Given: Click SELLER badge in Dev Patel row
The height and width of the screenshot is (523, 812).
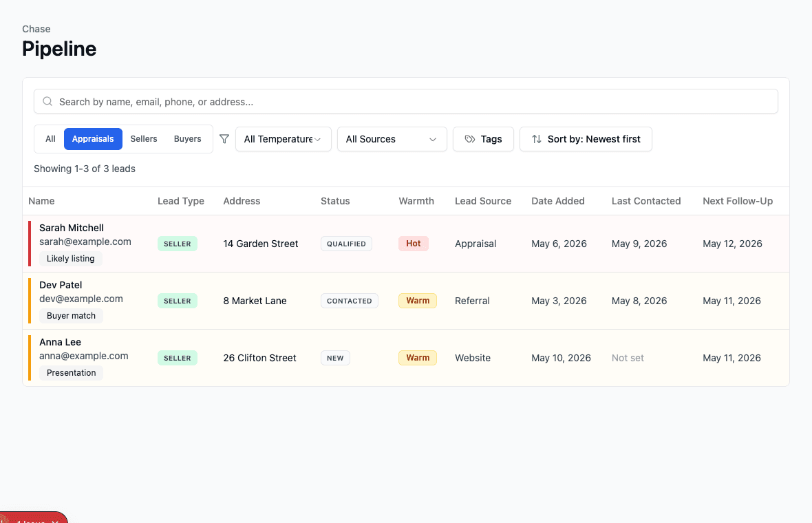Looking at the screenshot, I should point(177,301).
